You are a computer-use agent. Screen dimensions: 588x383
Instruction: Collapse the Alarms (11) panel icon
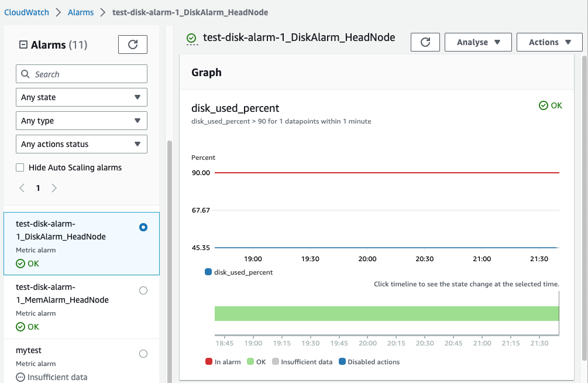click(23, 45)
